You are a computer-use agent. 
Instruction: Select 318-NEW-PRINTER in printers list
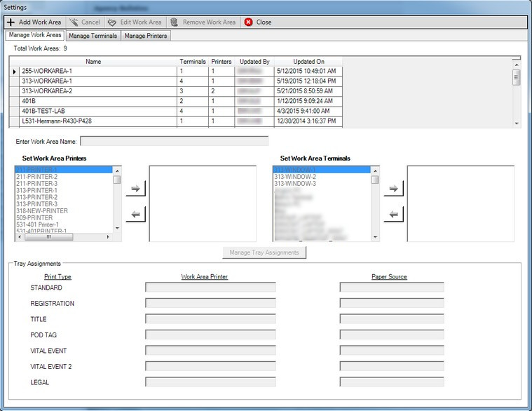click(64, 211)
